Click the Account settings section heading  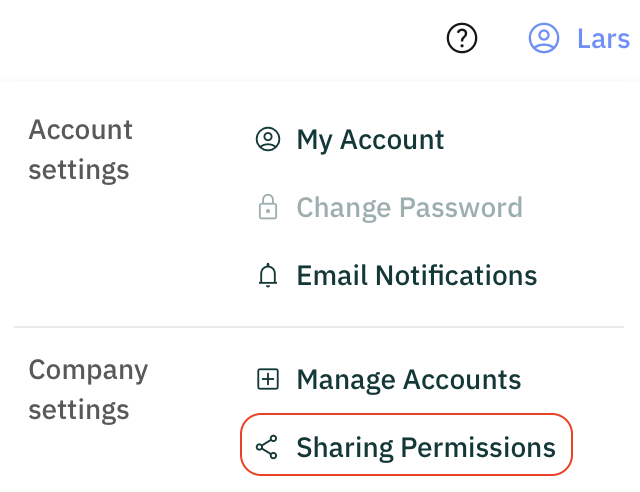(80, 150)
